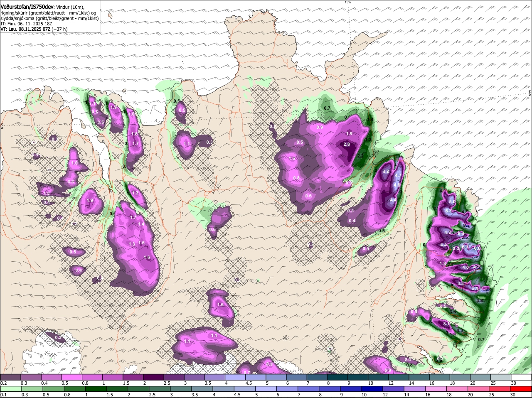Screen dimensions: 532x398
Task: Select the initial time line 'IT: Fim. 06. 11. 2025 18Z'
Action: click(26, 24)
